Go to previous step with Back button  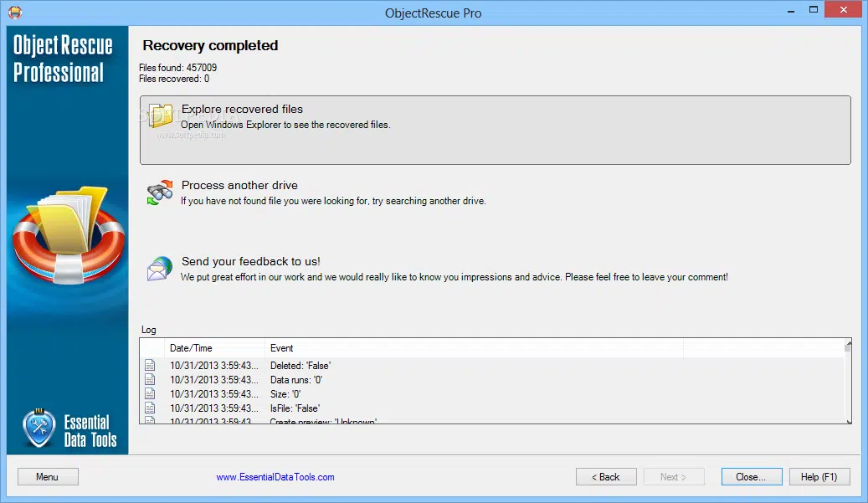click(606, 476)
